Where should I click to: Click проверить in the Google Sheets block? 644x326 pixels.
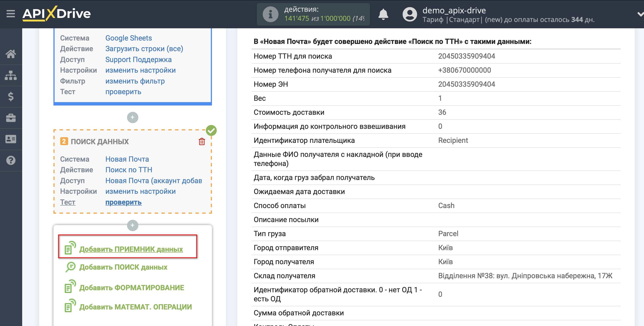point(123,92)
